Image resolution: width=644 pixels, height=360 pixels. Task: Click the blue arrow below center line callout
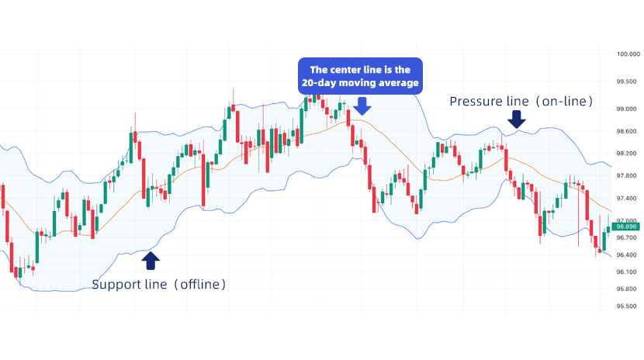point(362,106)
